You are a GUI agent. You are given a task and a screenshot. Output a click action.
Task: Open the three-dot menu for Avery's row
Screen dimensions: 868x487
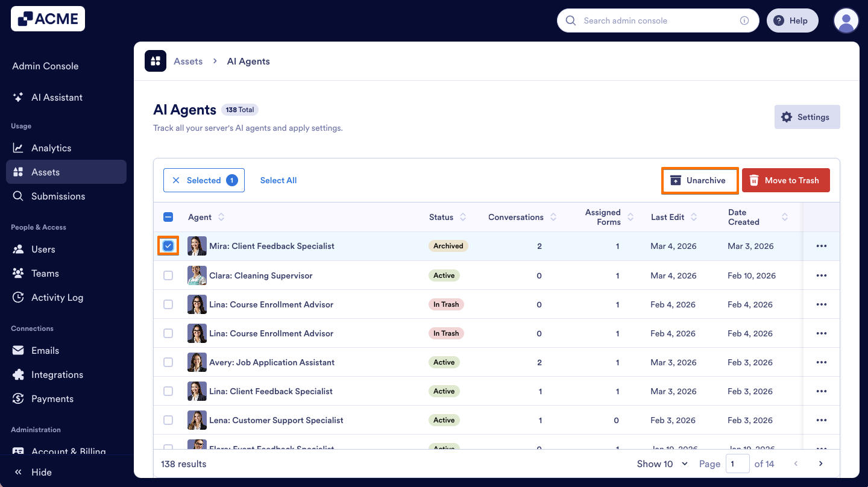click(x=822, y=362)
